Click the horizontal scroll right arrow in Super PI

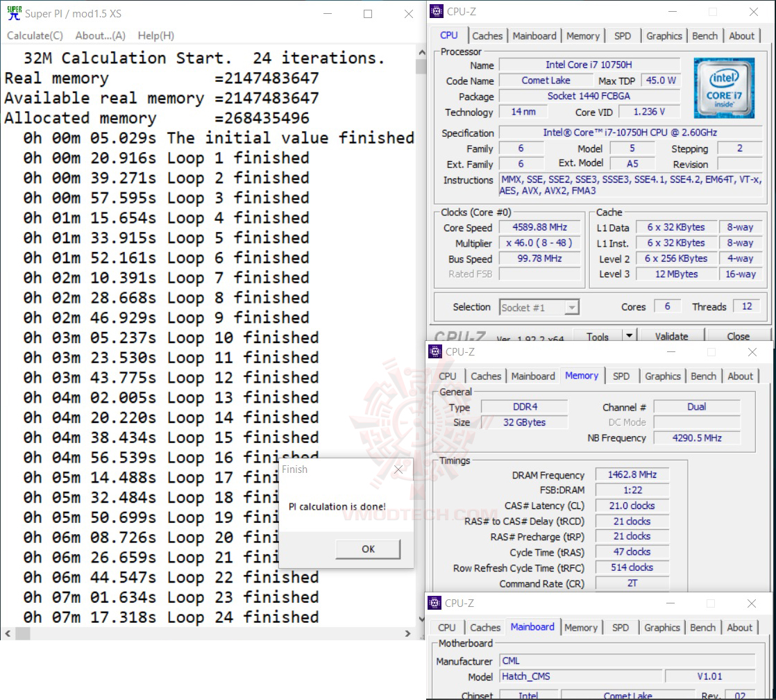point(408,633)
